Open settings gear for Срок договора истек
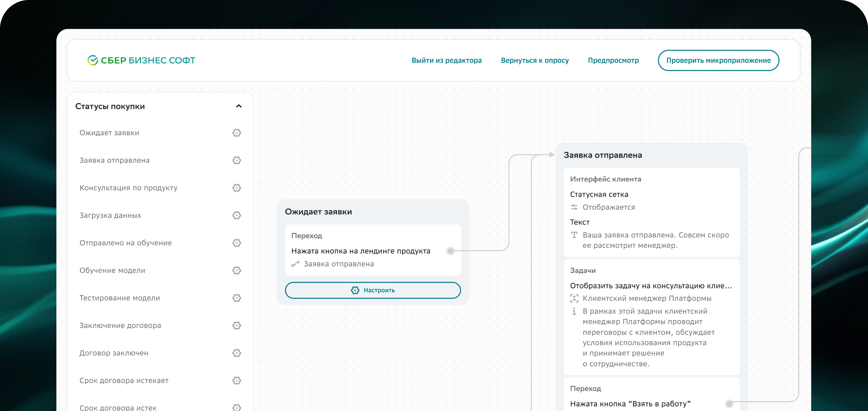868x411 pixels. 237,407
